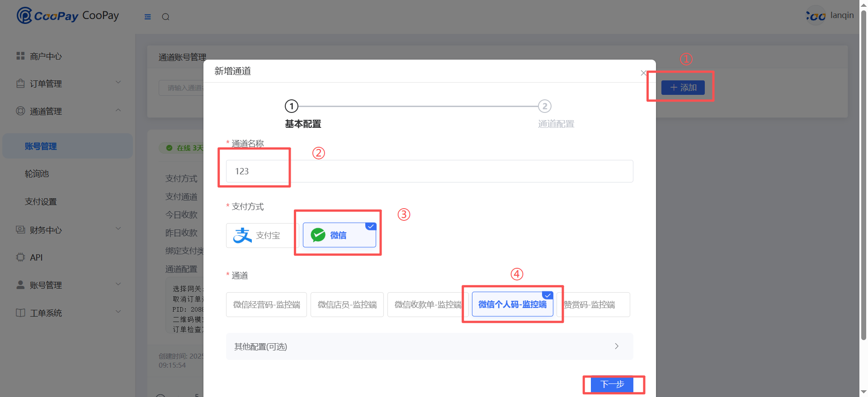Click the 下一步 button
868x397 pixels.
(612, 384)
